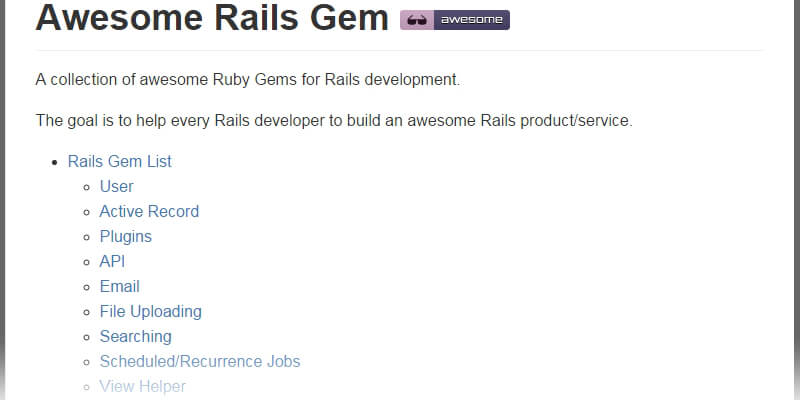This screenshot has width=800, height=400.
Task: Open Scheduled/Recurrence Jobs link
Action: 199,361
